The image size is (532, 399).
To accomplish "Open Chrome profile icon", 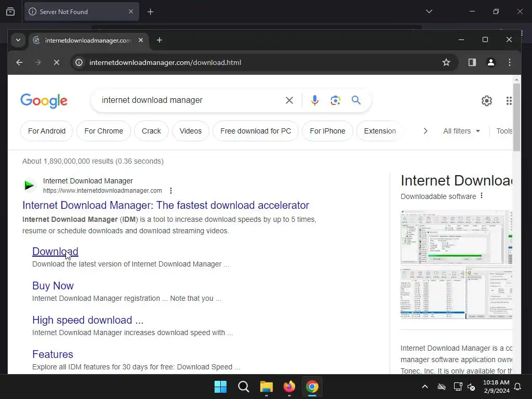I will 490,62.
